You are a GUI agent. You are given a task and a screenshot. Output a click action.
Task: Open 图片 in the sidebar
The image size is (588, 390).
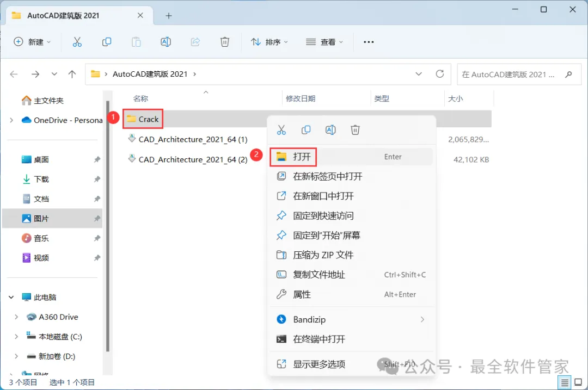tap(52, 219)
